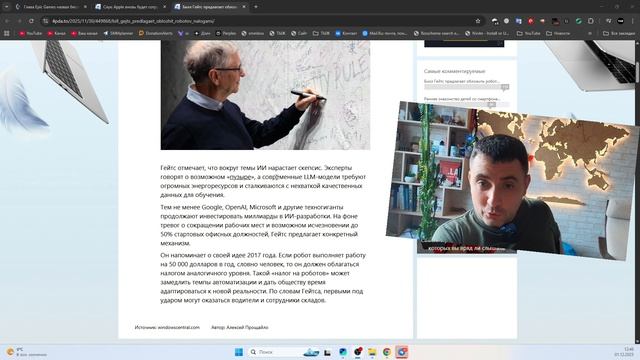640x360 pixels.
Task: Open the DonationAlerts bookmark
Action: (156, 33)
